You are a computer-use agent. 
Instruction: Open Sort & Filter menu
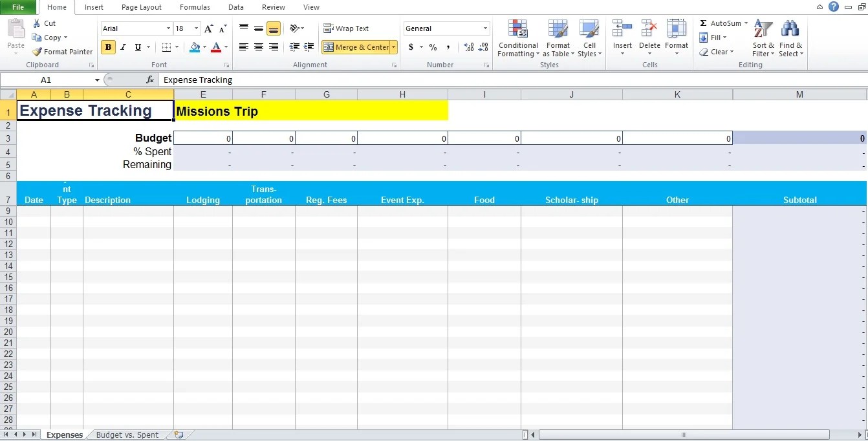[x=763, y=39]
